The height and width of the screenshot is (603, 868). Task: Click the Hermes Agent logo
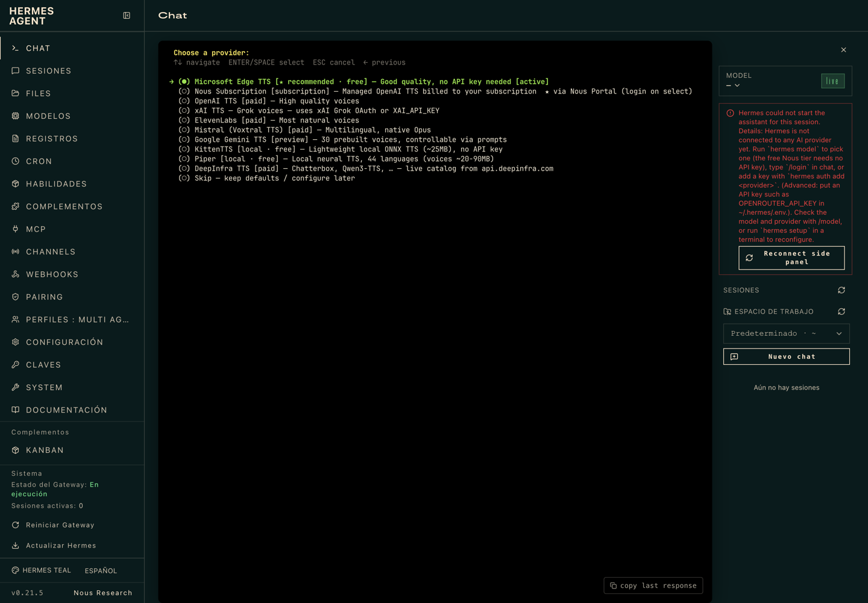(x=31, y=16)
